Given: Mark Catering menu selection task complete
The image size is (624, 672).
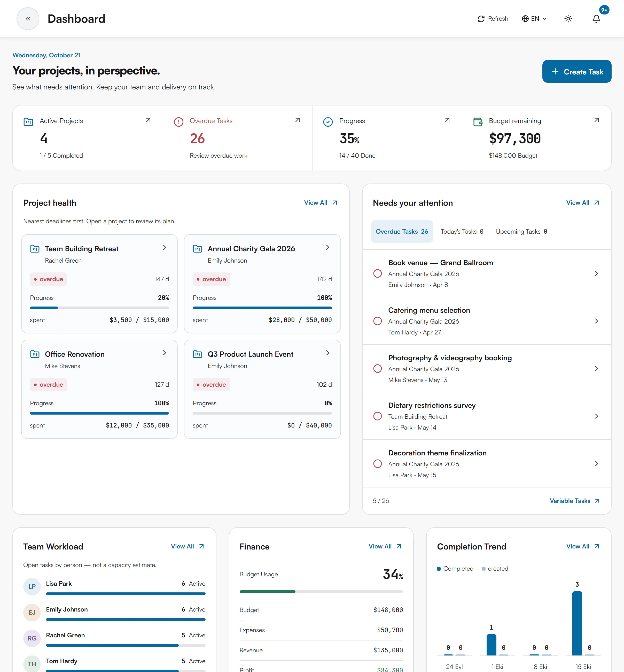Looking at the screenshot, I should click(378, 321).
